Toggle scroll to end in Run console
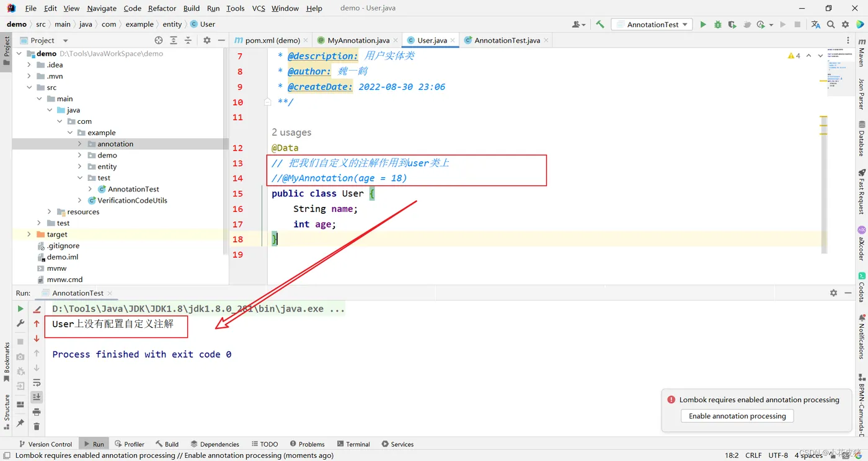868x461 pixels. coord(37,397)
